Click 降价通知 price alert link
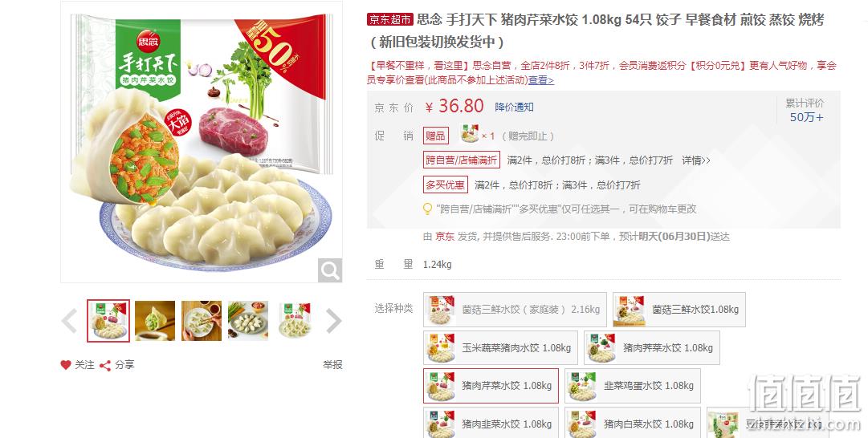The image size is (868, 438). 514,107
